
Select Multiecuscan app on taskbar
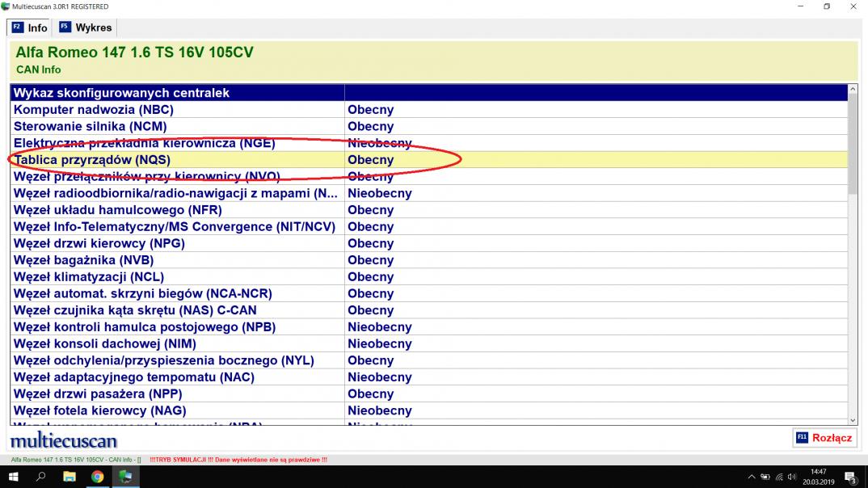[125, 477]
